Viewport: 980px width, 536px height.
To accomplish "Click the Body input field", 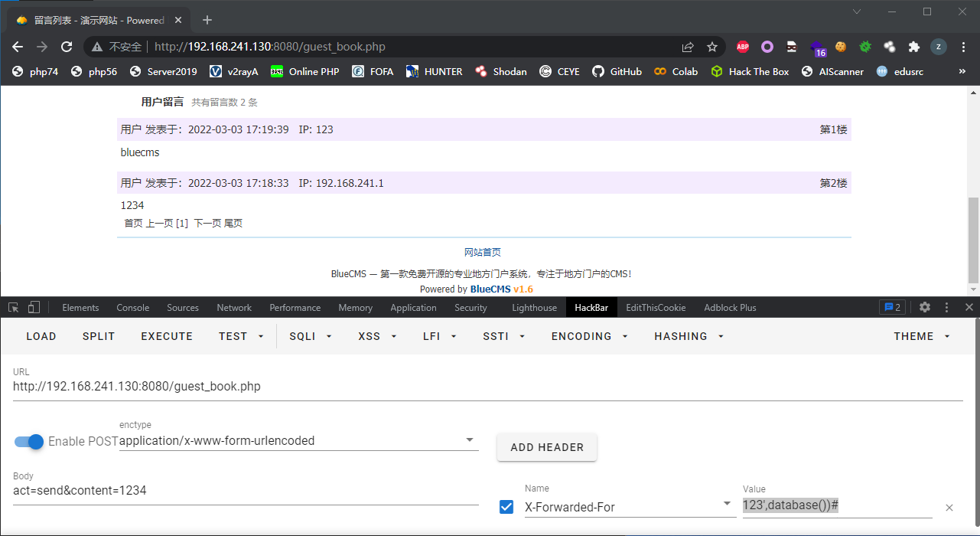I will tap(246, 490).
